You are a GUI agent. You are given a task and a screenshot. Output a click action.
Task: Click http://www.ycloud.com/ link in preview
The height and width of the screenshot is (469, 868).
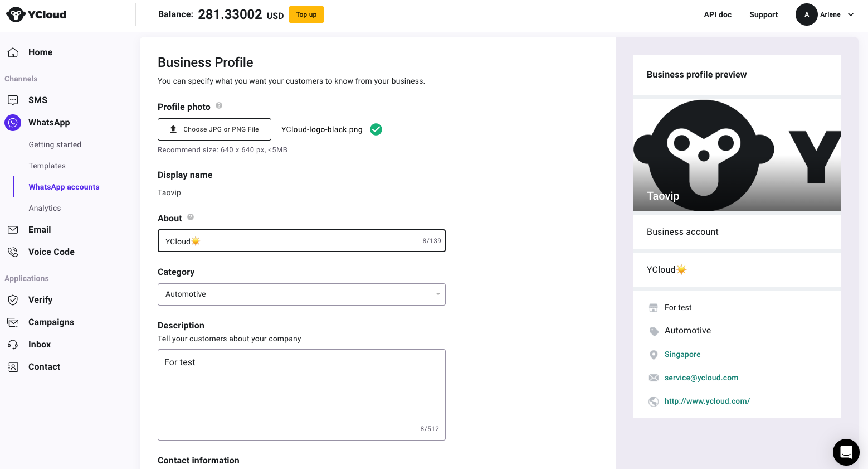pos(707,402)
